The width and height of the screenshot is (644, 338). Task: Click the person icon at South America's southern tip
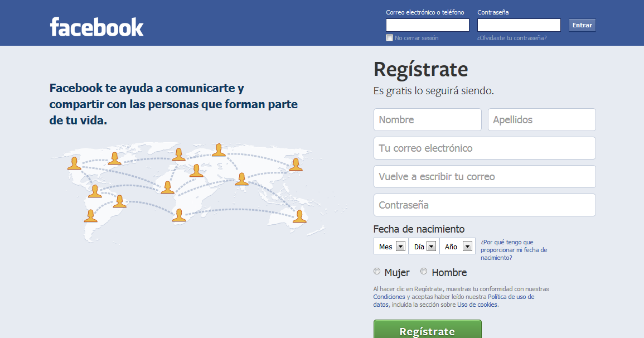90,216
